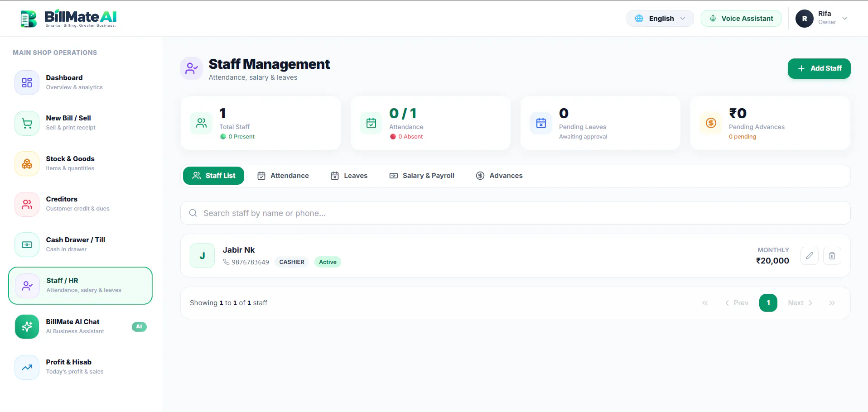Click the Total Staff people icon

[x=201, y=123]
